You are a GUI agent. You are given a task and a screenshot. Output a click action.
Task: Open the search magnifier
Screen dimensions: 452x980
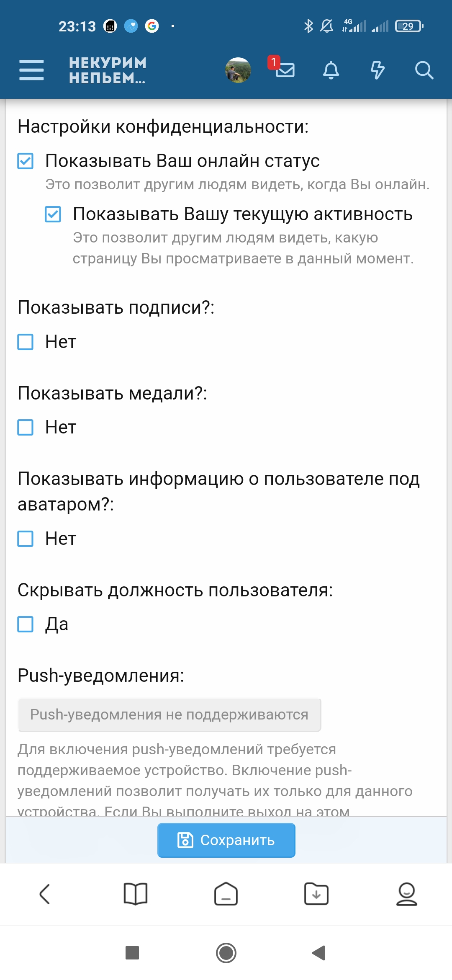[x=424, y=70]
